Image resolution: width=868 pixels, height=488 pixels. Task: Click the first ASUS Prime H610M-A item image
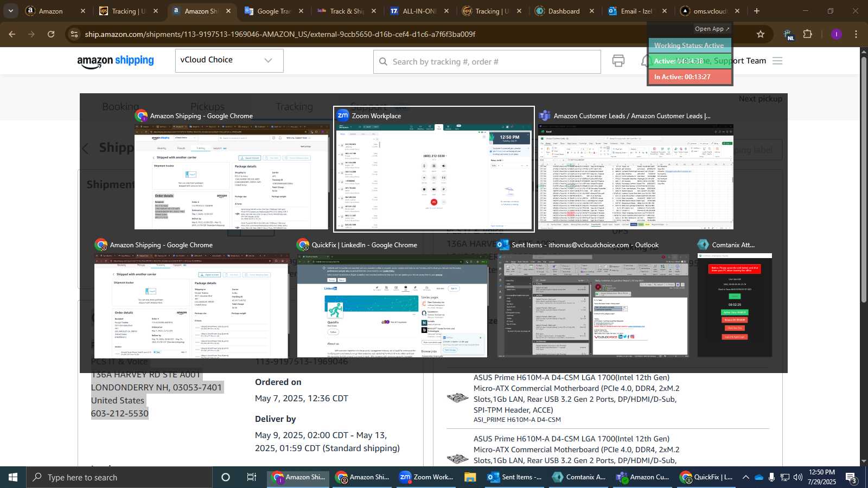(x=457, y=398)
